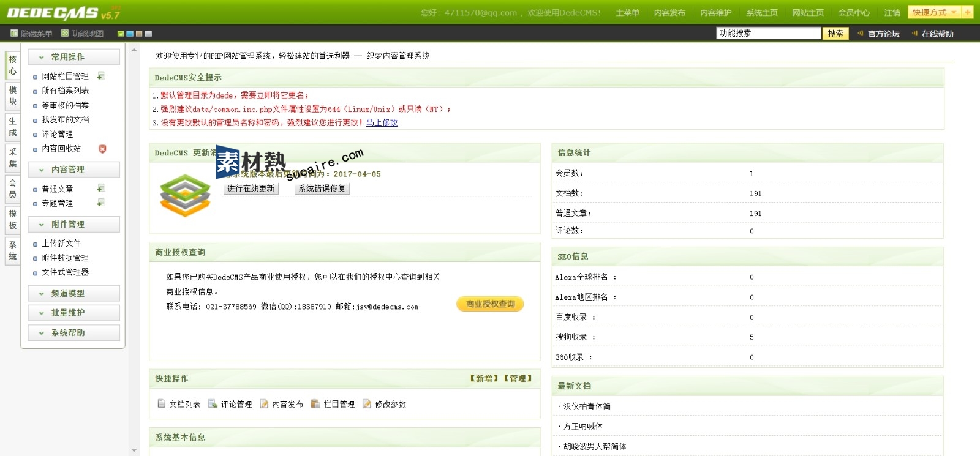Collapse the 内容管理 menu section
The width and height of the screenshot is (980, 456).
73,170
